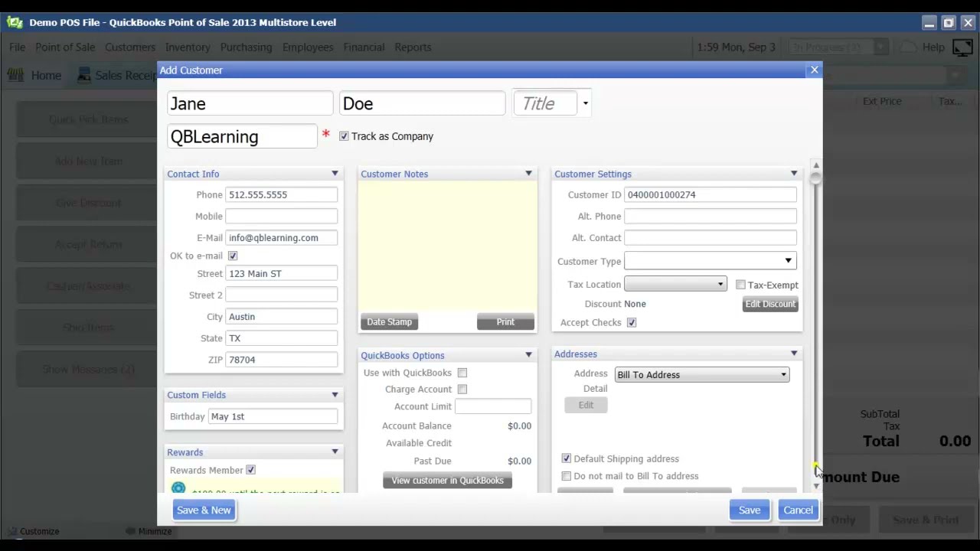Open the Inventory menu
Image resolution: width=980 pixels, height=551 pixels.
188,47
